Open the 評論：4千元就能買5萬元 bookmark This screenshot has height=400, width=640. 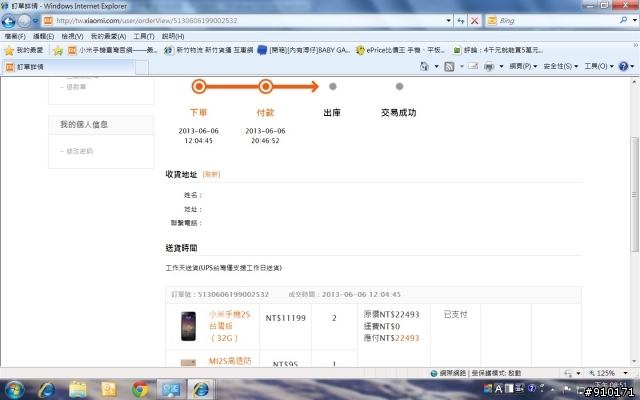pos(498,50)
